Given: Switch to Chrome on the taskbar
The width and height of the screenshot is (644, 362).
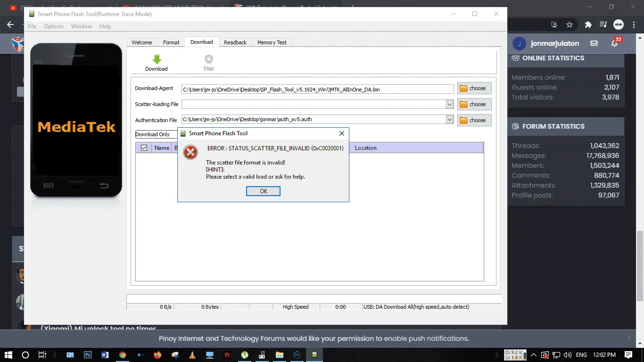Looking at the screenshot, I should coord(123,355).
